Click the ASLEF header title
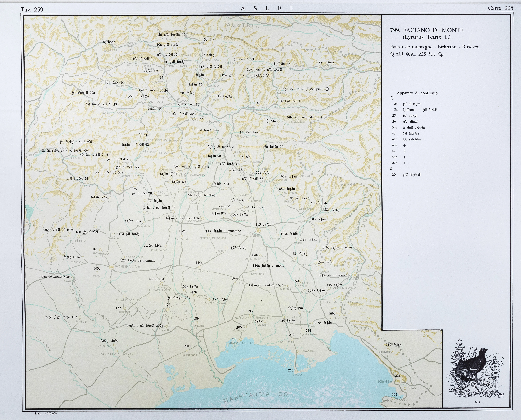The height and width of the screenshot is (420, 521). pyautogui.click(x=267, y=8)
